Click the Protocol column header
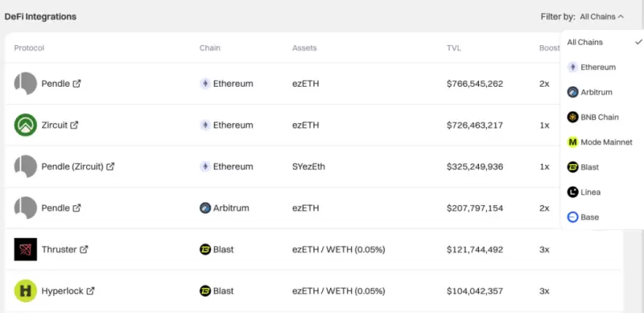Screen dimensions: 644x313 coord(29,48)
